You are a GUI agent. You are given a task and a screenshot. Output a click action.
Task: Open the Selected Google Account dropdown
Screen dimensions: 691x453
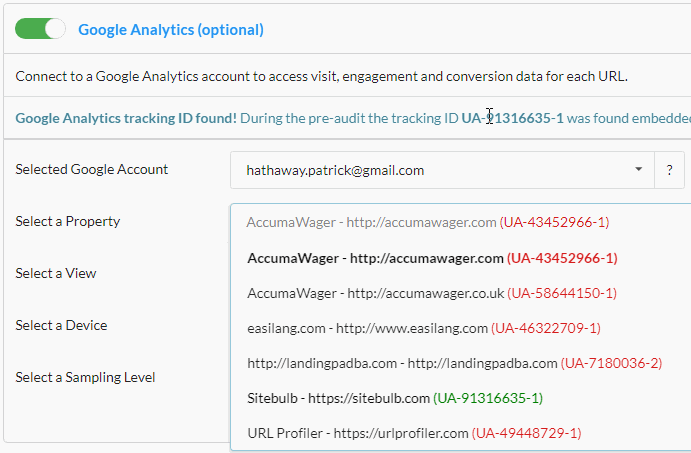pos(442,170)
